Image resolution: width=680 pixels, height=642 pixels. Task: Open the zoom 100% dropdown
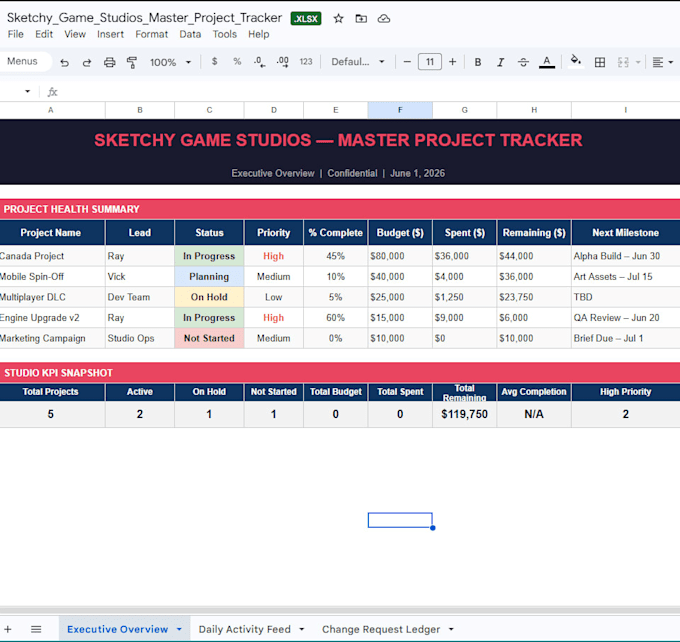pyautogui.click(x=170, y=62)
